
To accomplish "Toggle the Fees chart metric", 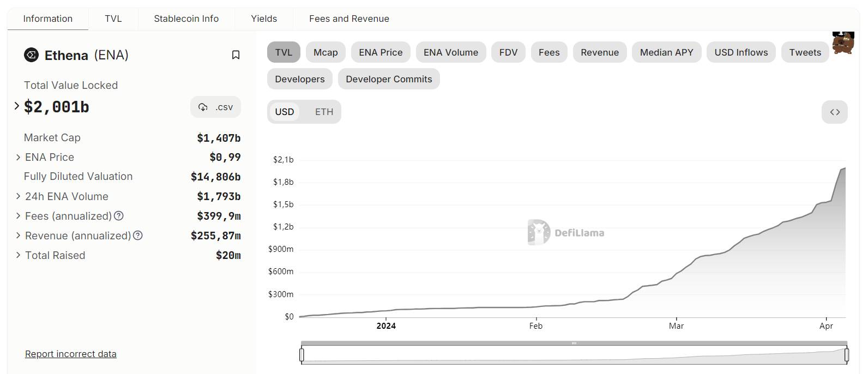I will click(549, 52).
